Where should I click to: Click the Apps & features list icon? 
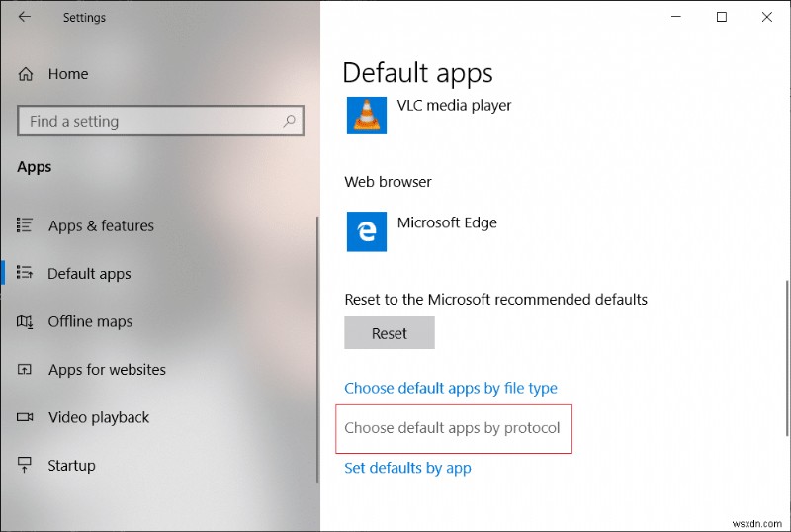pyautogui.click(x=24, y=224)
